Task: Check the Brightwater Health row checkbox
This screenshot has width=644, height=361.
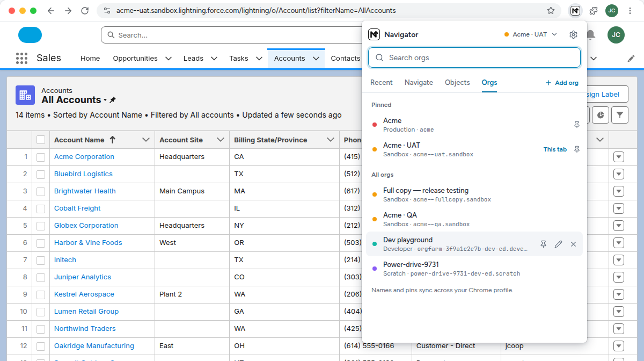Action: tap(41, 191)
